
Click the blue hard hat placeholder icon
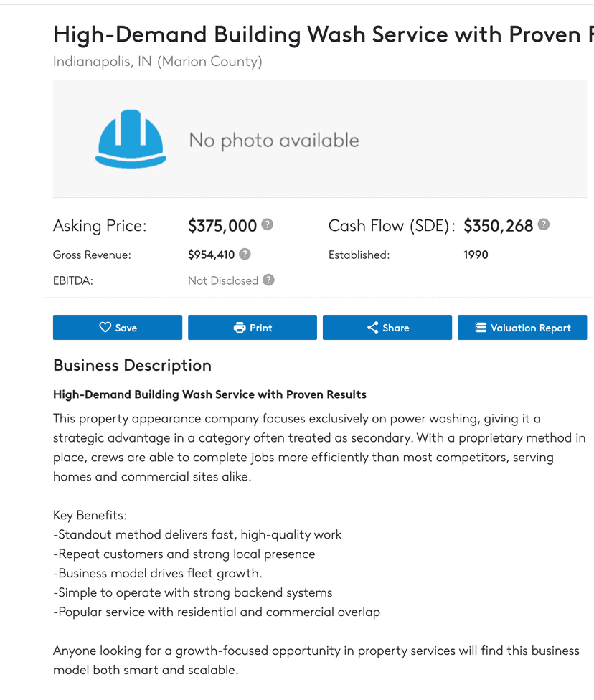(130, 138)
